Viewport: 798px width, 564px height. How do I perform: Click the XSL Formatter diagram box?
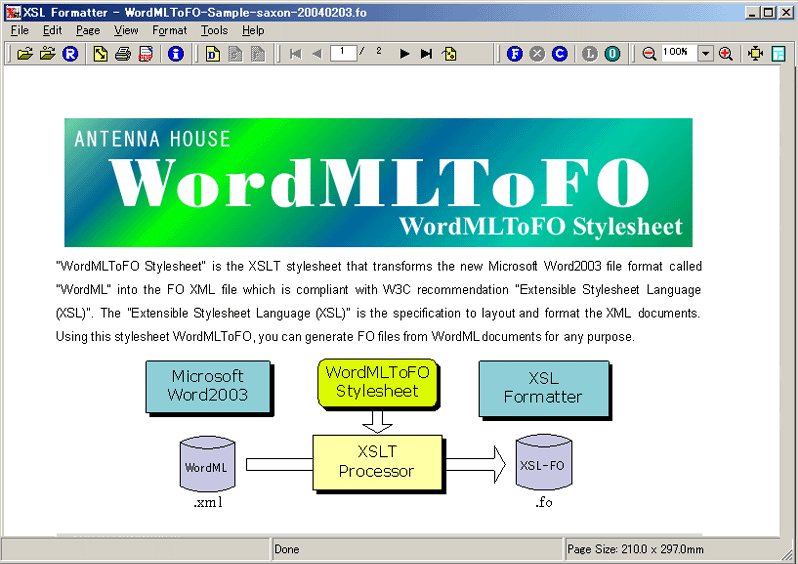click(x=544, y=388)
